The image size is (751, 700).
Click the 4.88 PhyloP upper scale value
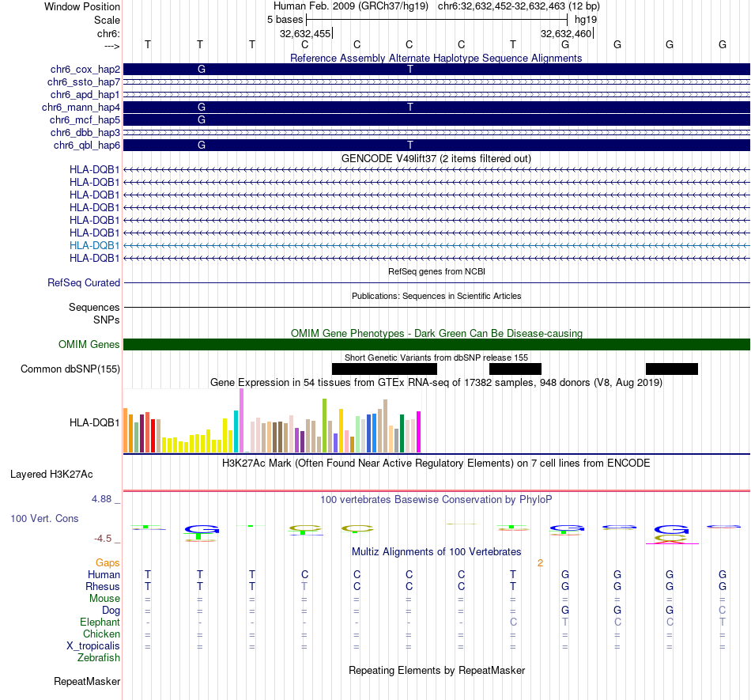click(101, 499)
